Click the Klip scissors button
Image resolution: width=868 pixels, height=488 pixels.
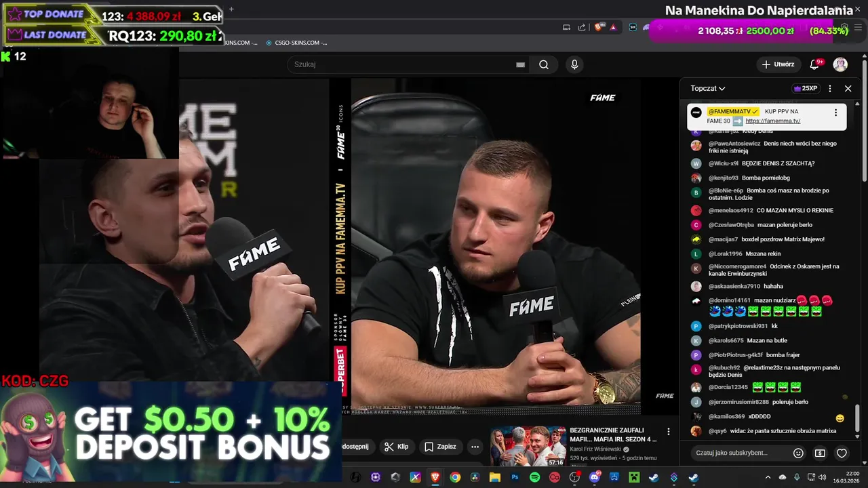[396, 447]
